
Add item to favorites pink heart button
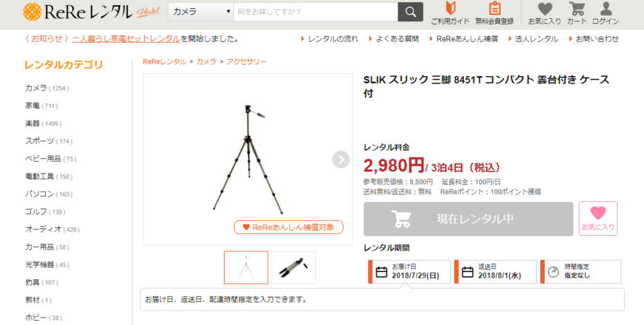[598, 218]
